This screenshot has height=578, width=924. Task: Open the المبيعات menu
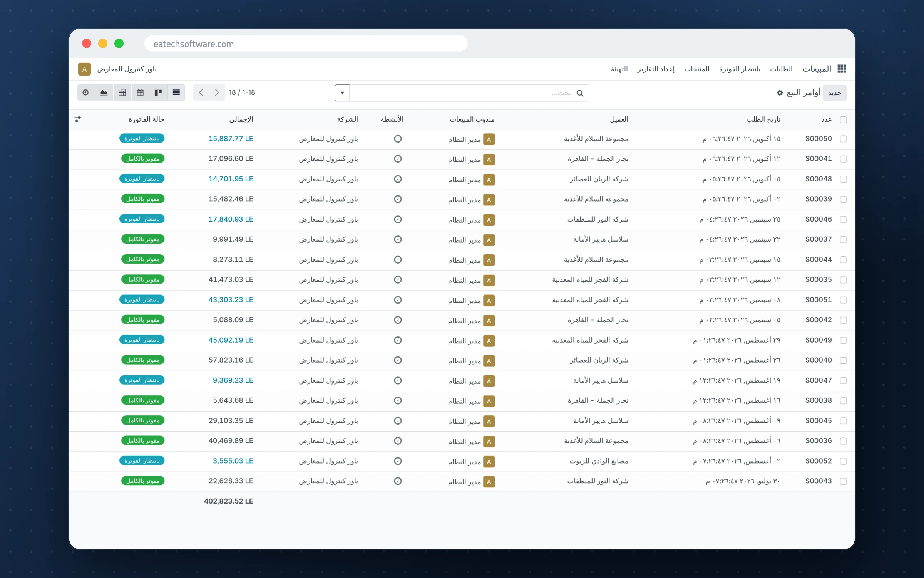point(817,69)
